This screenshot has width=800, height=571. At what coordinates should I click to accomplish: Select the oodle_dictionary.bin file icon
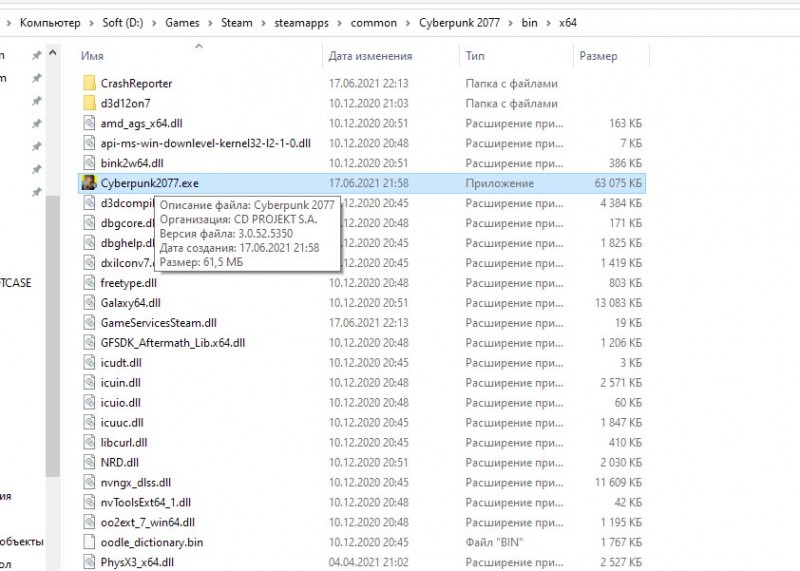pos(89,542)
